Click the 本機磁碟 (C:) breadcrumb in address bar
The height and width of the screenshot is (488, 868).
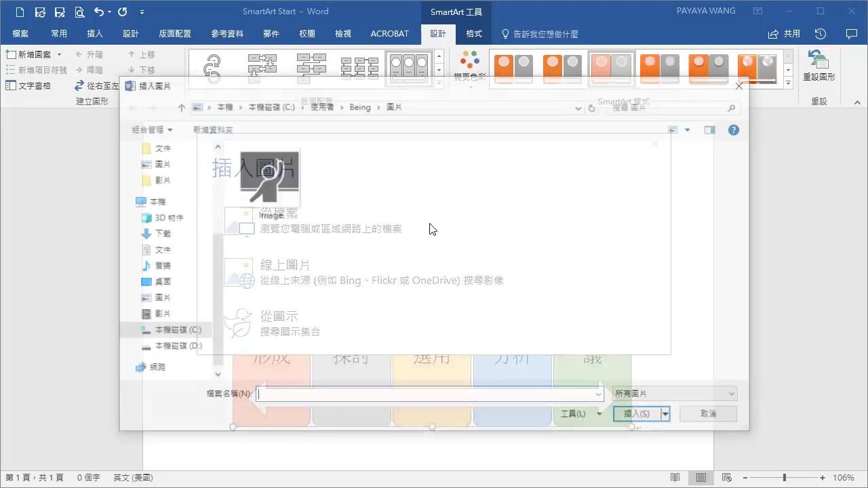(x=271, y=108)
